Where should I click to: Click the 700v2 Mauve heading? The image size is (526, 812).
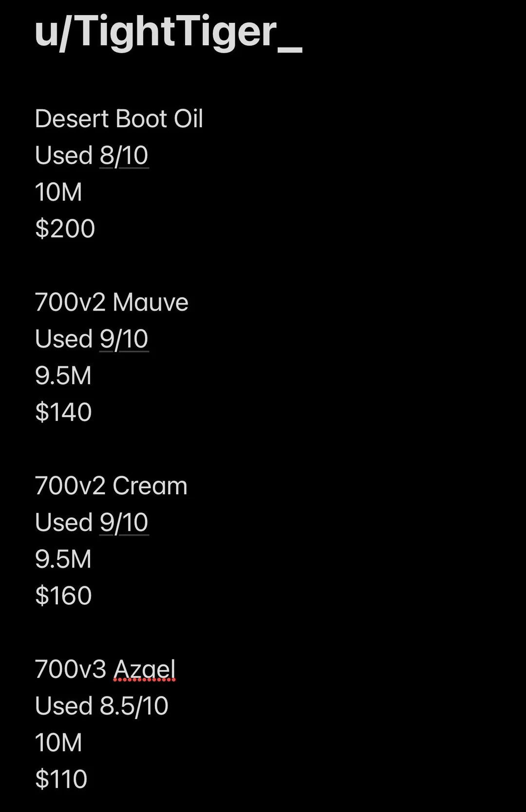tap(112, 302)
